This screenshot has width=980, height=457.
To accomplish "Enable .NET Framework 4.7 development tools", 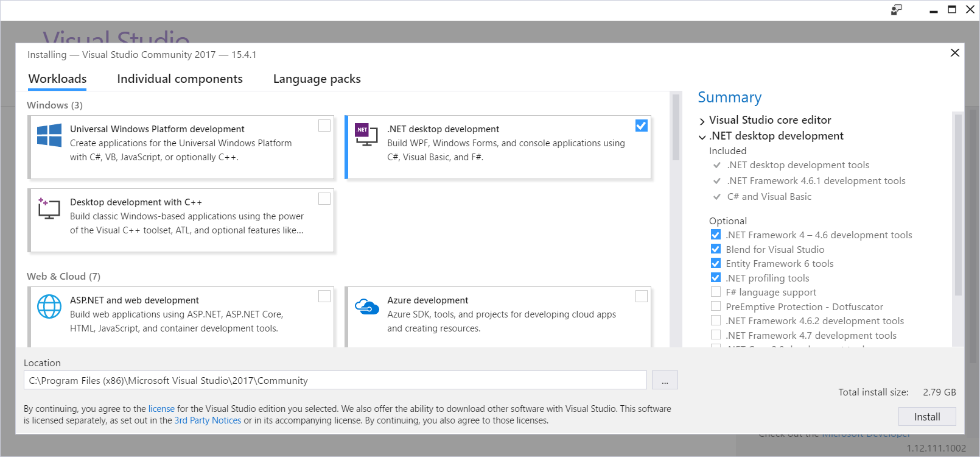I will [716, 335].
